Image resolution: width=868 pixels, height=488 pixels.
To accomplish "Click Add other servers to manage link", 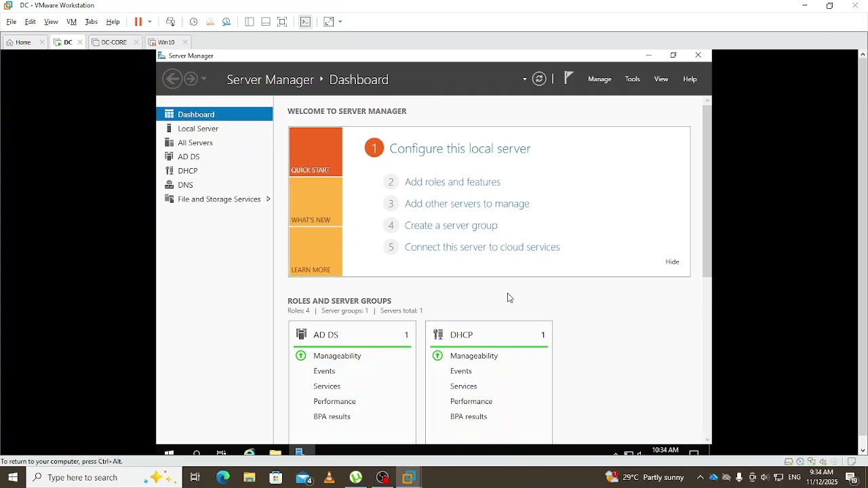I will pos(467,203).
